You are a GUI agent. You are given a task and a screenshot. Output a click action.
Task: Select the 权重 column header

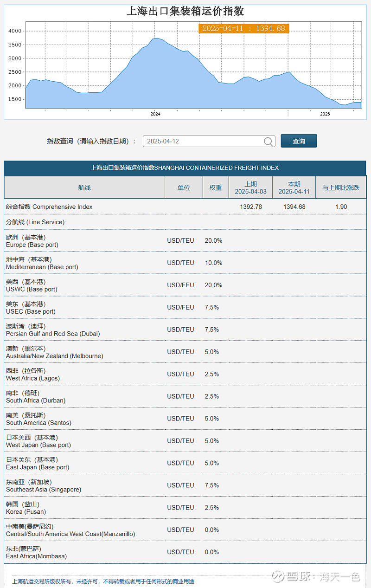tap(216, 187)
